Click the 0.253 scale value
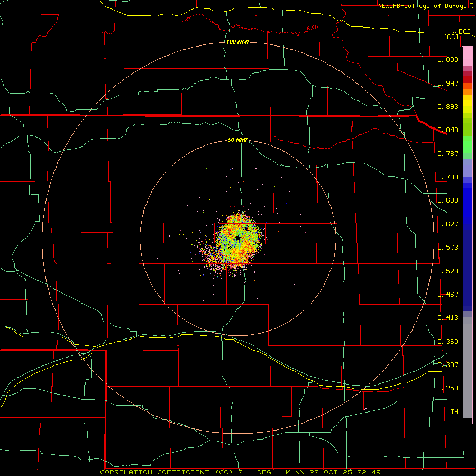476x476 pixels. coord(448,388)
